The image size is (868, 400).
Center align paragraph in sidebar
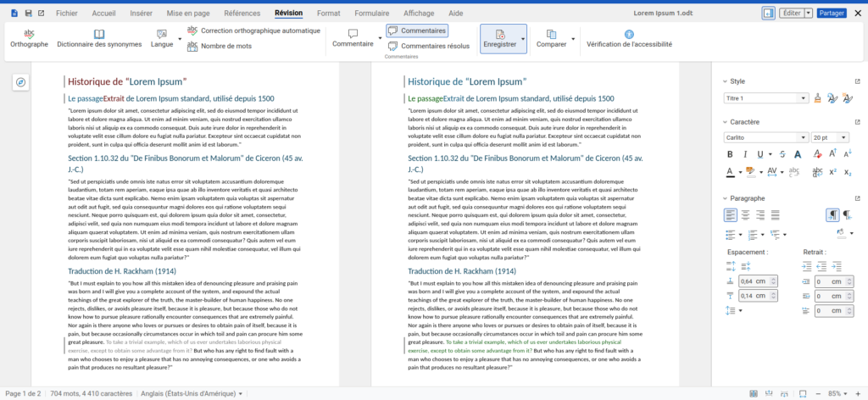point(744,215)
